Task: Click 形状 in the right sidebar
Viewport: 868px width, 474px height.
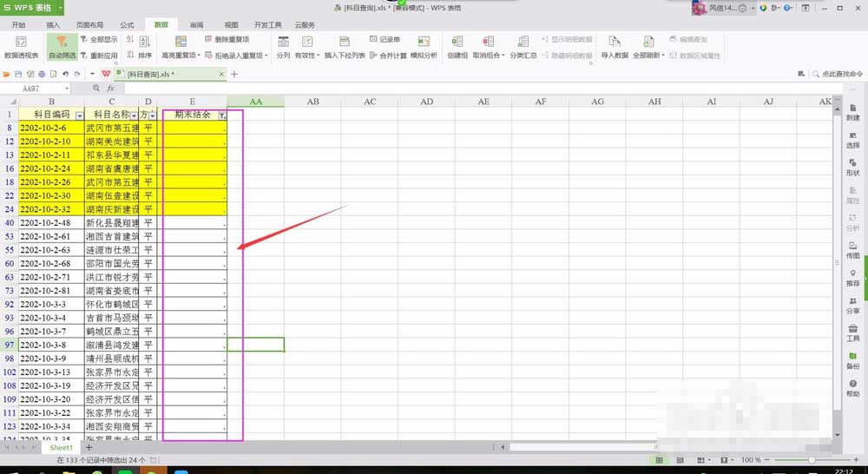Action: pos(852,168)
